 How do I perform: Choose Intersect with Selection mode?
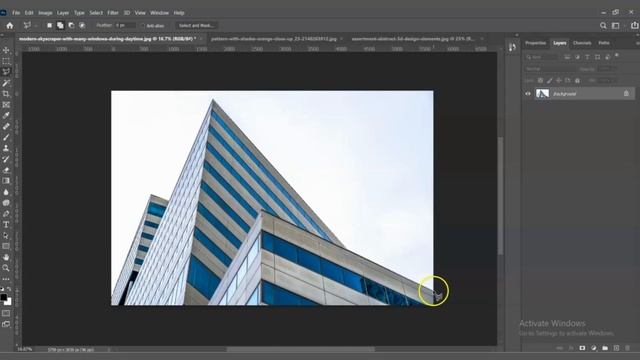click(82, 25)
